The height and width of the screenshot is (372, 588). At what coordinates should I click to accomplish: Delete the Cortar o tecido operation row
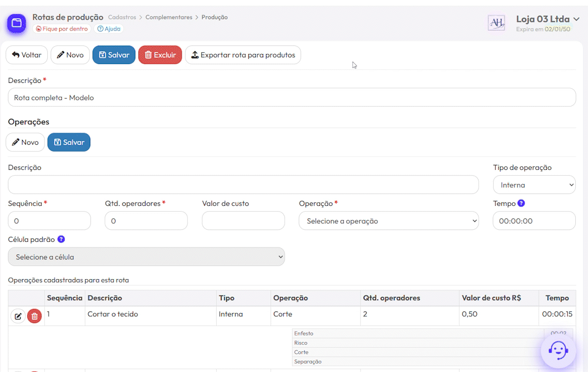tap(34, 316)
